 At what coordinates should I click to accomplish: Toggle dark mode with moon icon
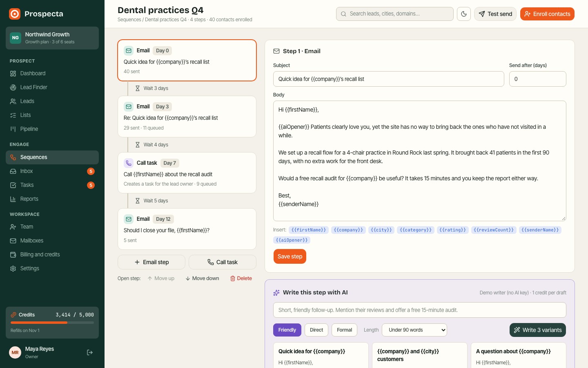click(x=464, y=14)
